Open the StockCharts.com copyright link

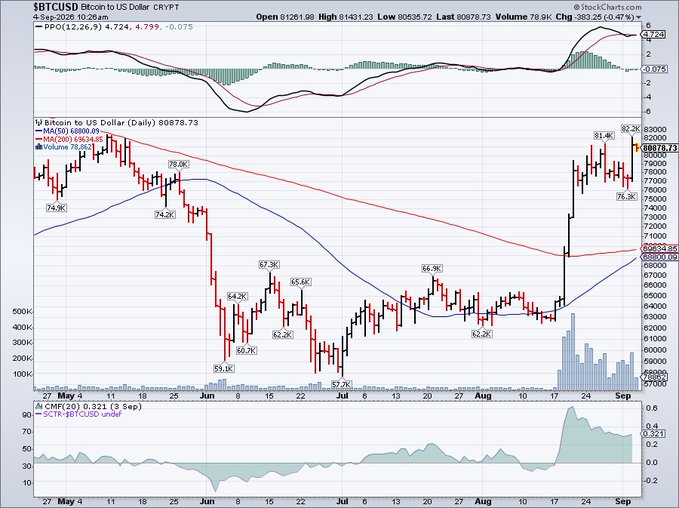pyautogui.click(x=608, y=7)
